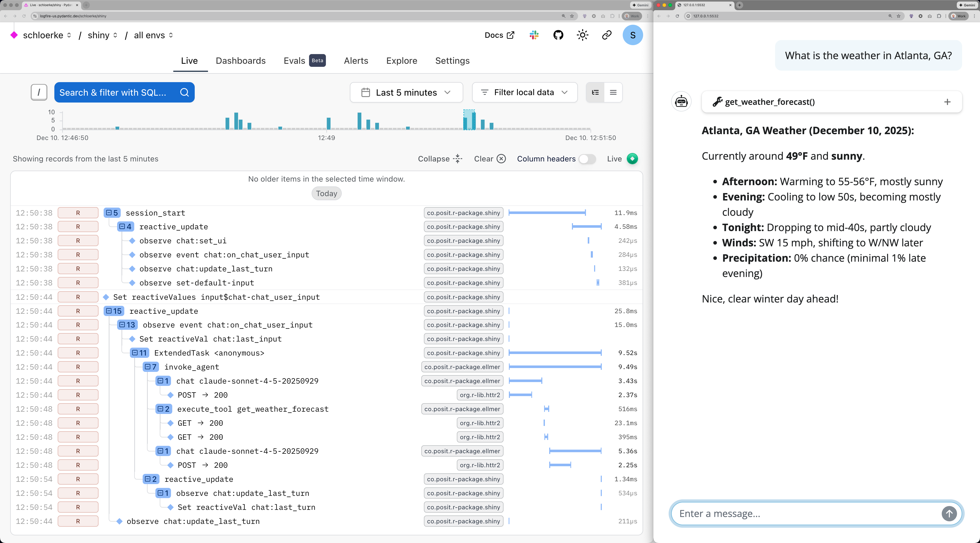Click the share link icon near the avatar
This screenshot has height=543, width=980.
pos(606,35)
